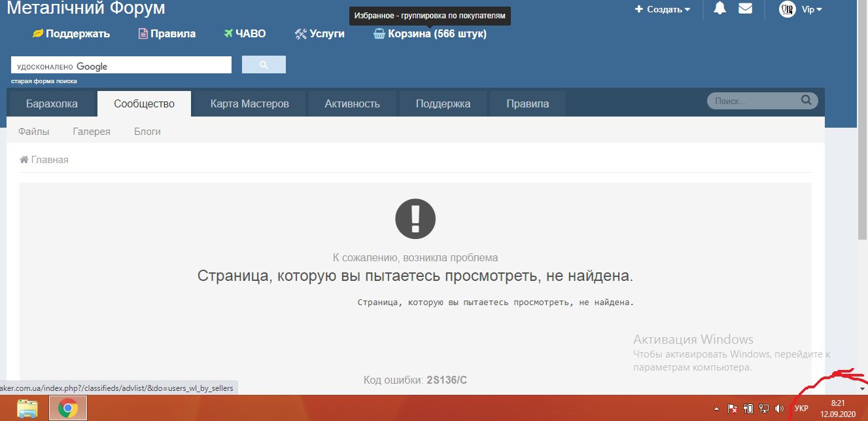Click the home icon in breadcrumb
This screenshot has height=421, width=868.
(24, 160)
